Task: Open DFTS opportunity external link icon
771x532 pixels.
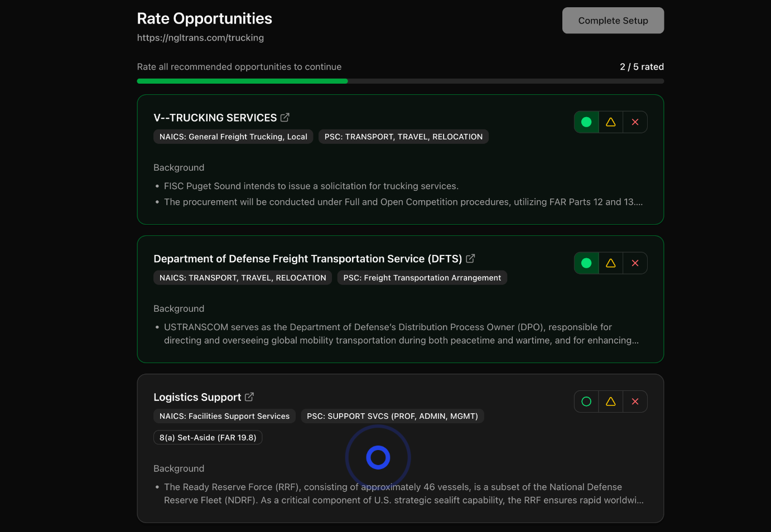Action: (470, 259)
